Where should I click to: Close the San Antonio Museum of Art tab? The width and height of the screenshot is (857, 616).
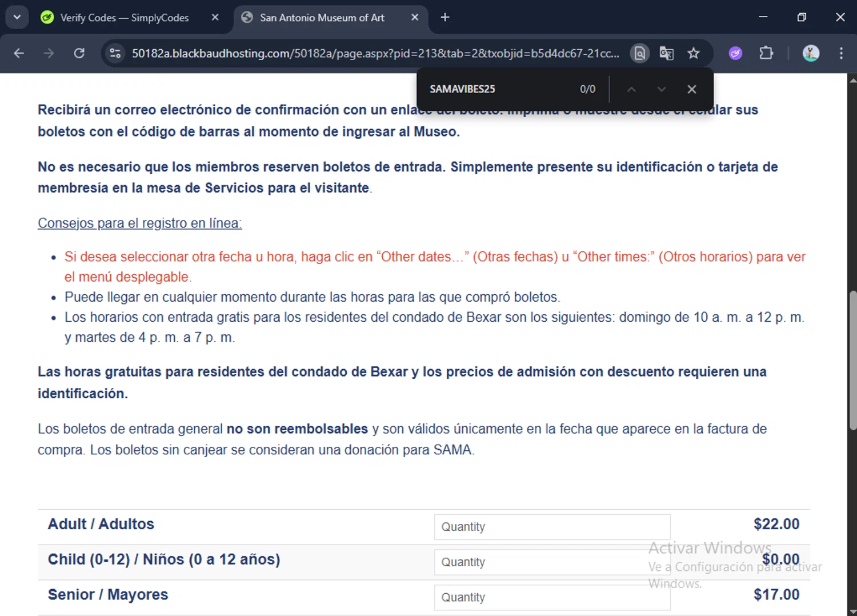(x=415, y=18)
